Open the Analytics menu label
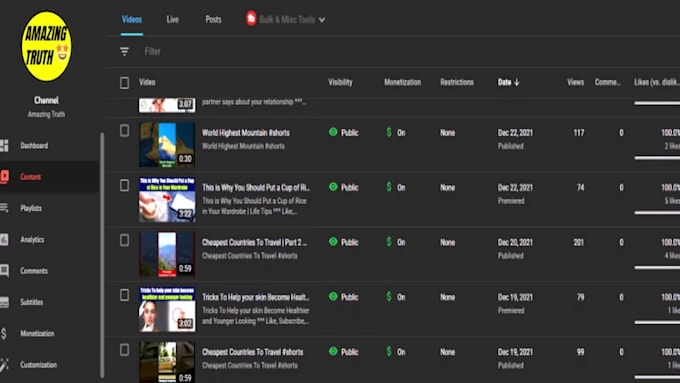Viewport: 680px width, 383px height. click(32, 239)
